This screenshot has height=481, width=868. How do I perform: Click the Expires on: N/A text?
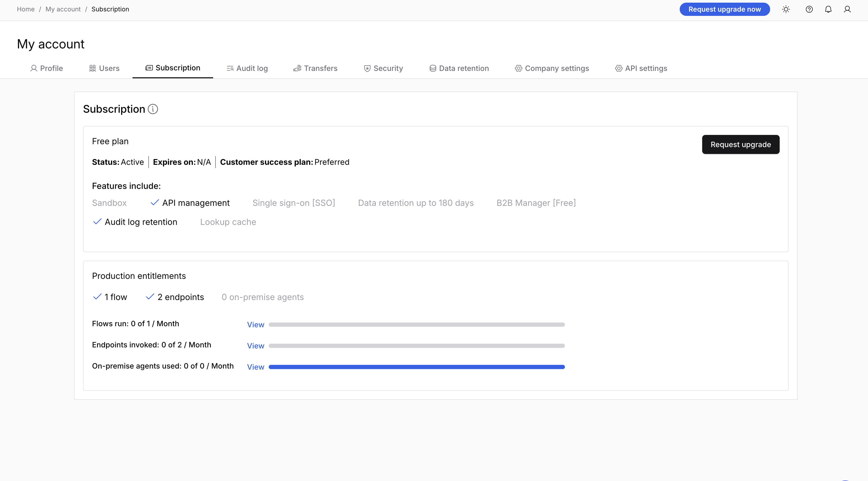pyautogui.click(x=182, y=162)
